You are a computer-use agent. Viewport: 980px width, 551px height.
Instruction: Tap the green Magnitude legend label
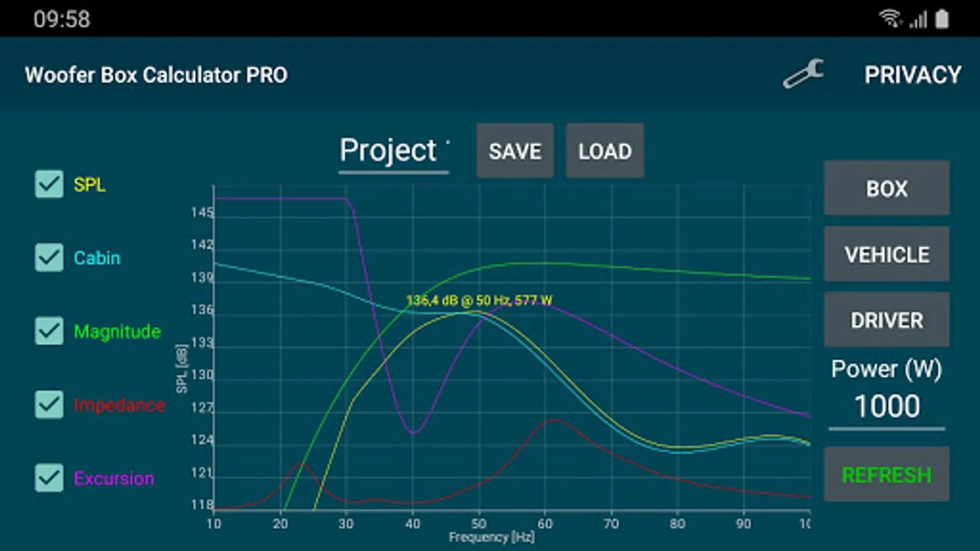117,331
